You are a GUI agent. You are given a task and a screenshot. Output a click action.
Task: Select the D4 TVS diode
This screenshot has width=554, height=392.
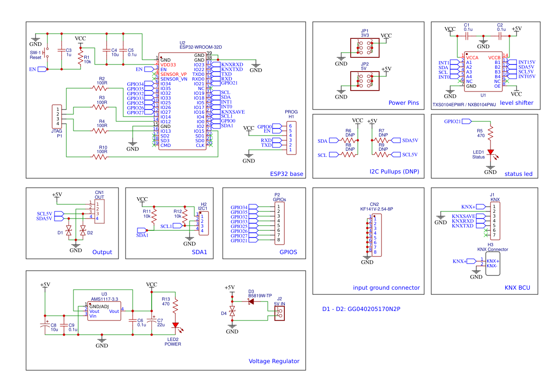coord(232,311)
